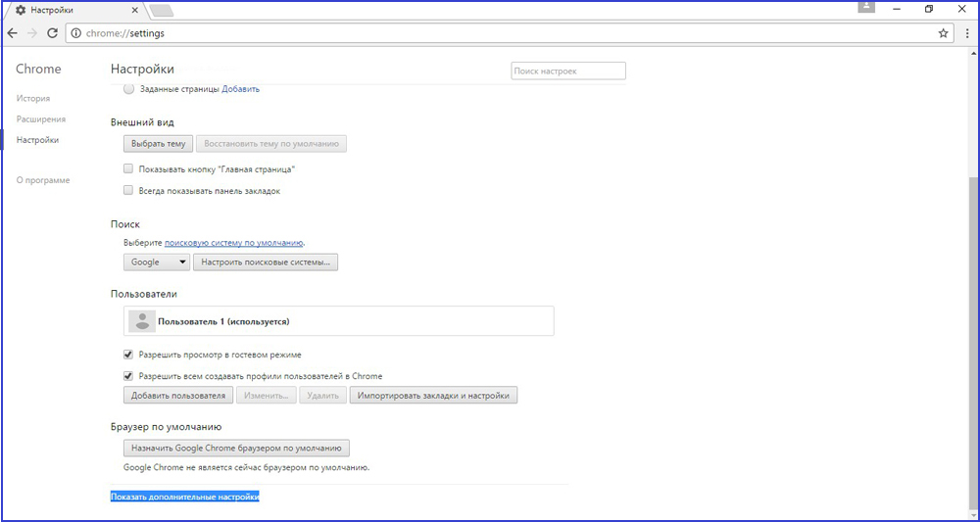Viewport: 980px width, 522px height.
Task: Click the vertical page scrollbar
Action: [971, 343]
